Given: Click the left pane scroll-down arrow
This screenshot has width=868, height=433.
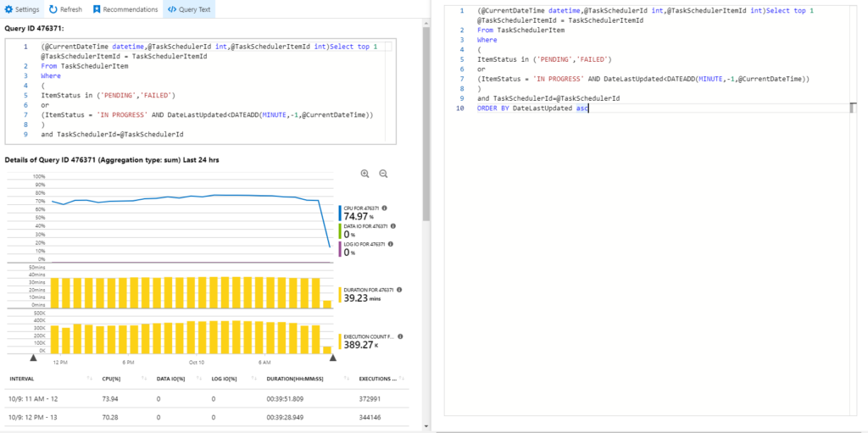Looking at the screenshot, I should pyautogui.click(x=426, y=426).
